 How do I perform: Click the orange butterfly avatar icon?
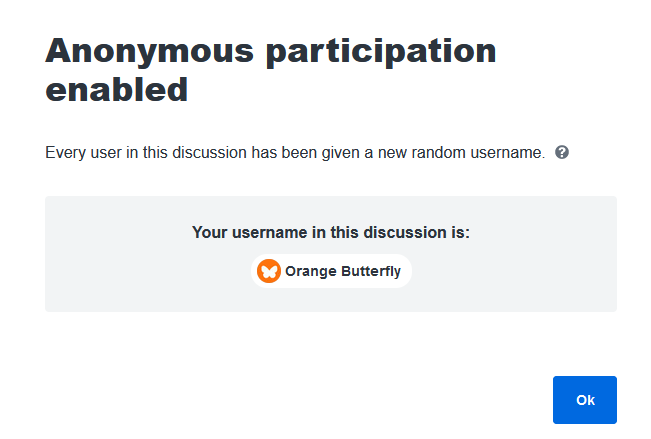coord(269,271)
